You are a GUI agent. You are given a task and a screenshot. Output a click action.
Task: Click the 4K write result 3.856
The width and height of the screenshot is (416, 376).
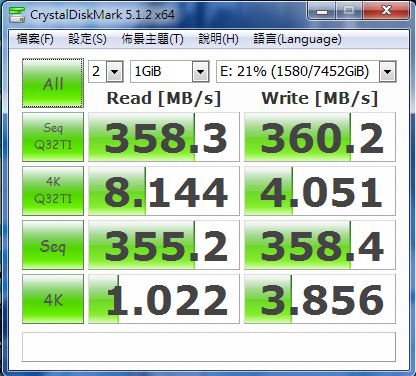(x=320, y=299)
